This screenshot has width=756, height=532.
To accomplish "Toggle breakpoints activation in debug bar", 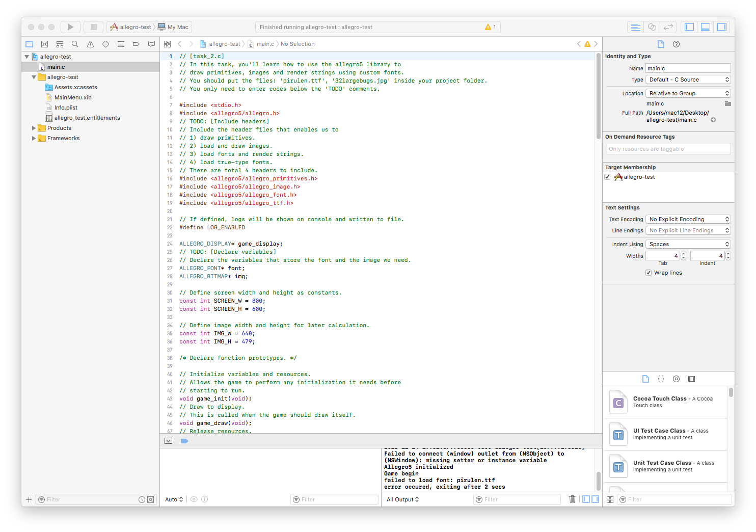I will [x=184, y=441].
